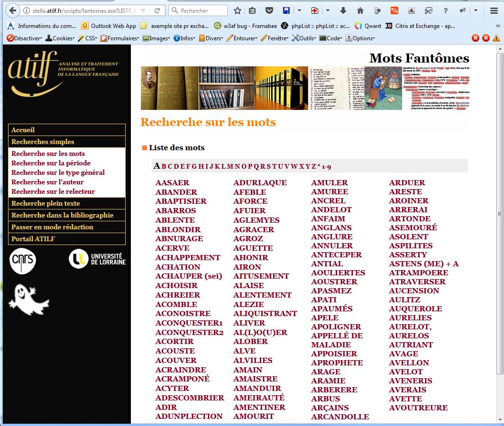Open the Formulaires developer toolbar menu
The width and height of the screenshot is (504, 426).
coord(120,38)
